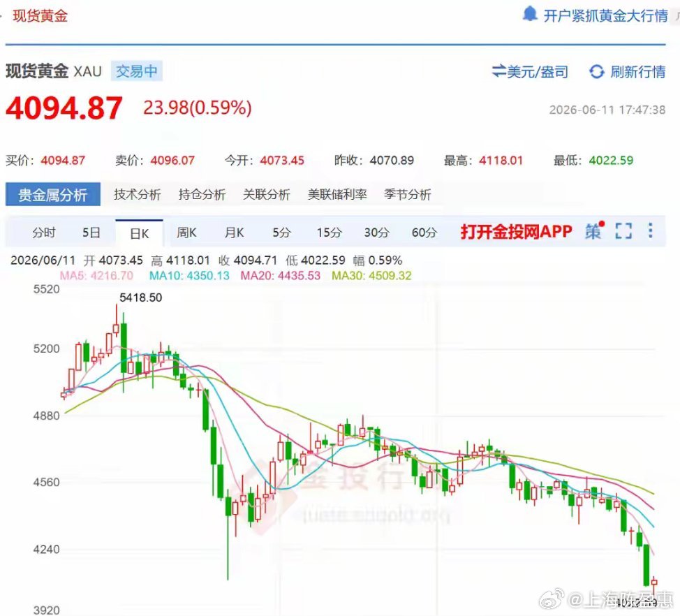680x616 pixels.
Task: Click the change value 23.98(0.59%)
Action: 198,108
